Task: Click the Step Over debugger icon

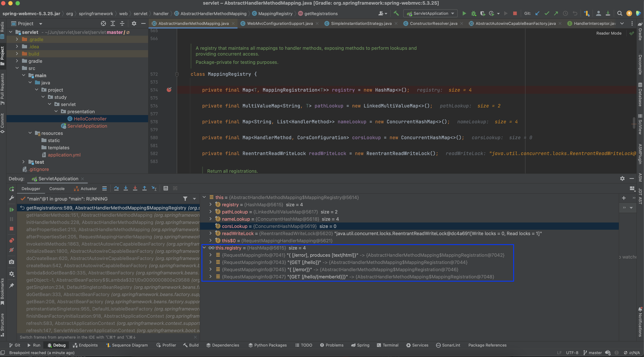Action: point(116,188)
